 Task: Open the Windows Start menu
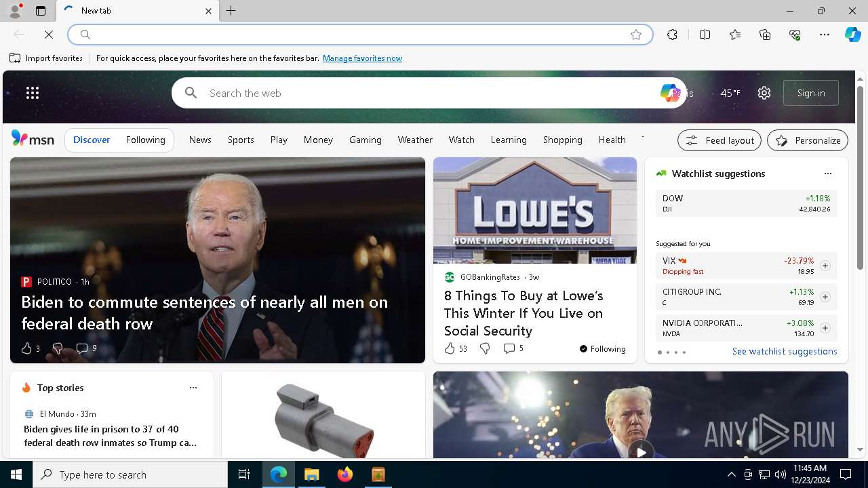point(16,474)
